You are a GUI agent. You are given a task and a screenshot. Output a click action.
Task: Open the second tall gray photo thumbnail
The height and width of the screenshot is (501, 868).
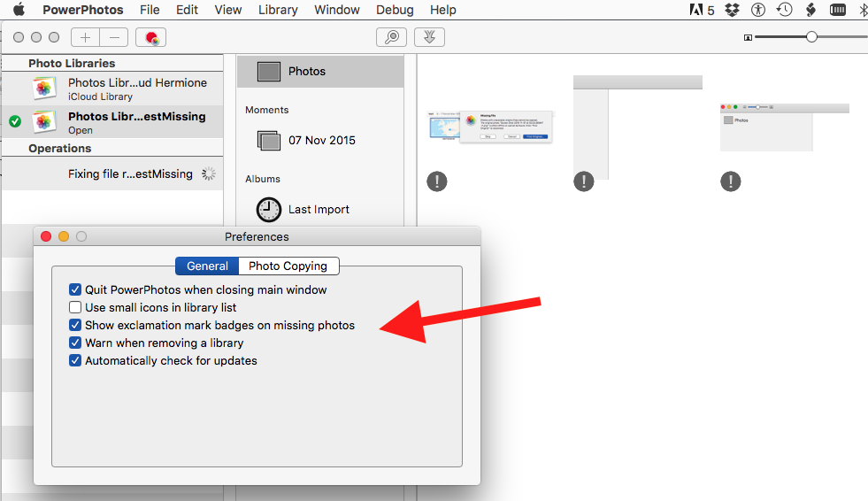(638, 127)
